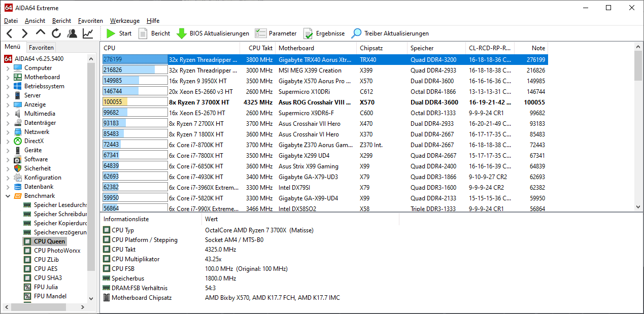Go up one level with the up arrow
This screenshot has width=644, height=314.
tap(41, 33)
